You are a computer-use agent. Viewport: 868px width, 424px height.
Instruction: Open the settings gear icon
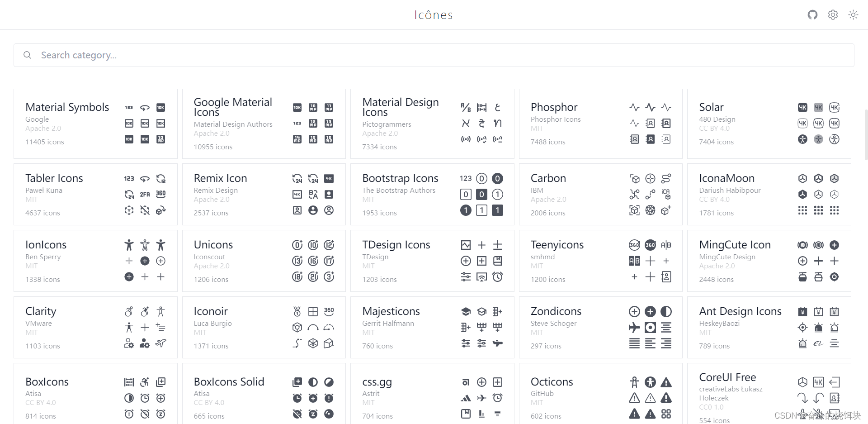click(833, 15)
